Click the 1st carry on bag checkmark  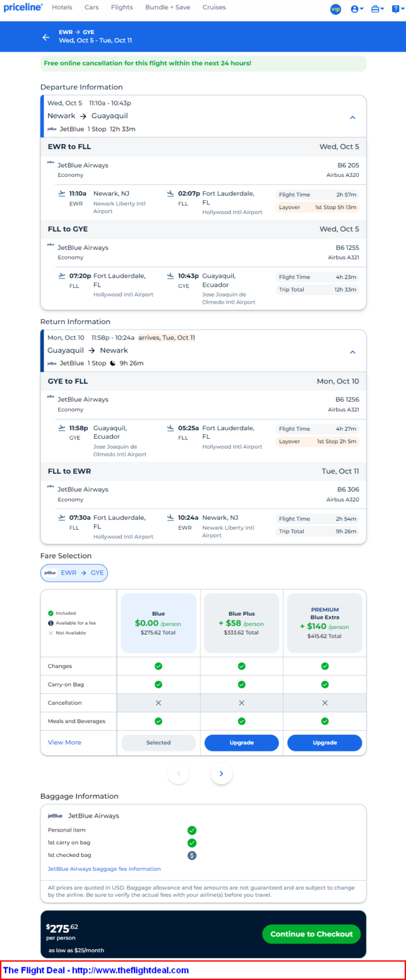192,843
